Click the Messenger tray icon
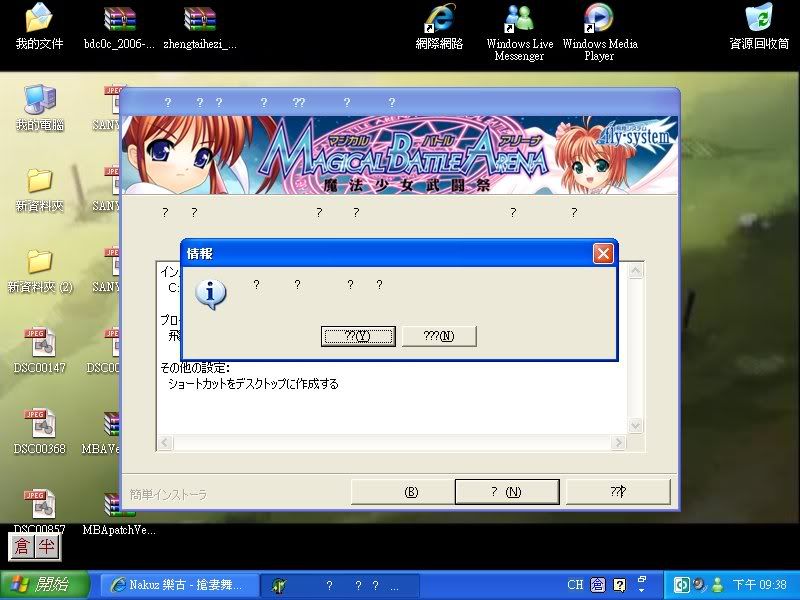This screenshot has height=600, width=800. point(717,585)
